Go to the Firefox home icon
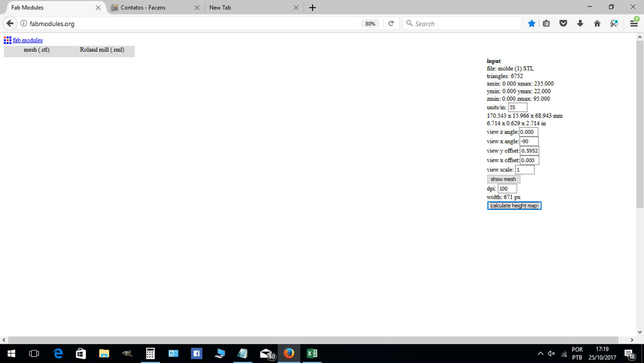Screen dimensions: 644x363 coord(597,23)
